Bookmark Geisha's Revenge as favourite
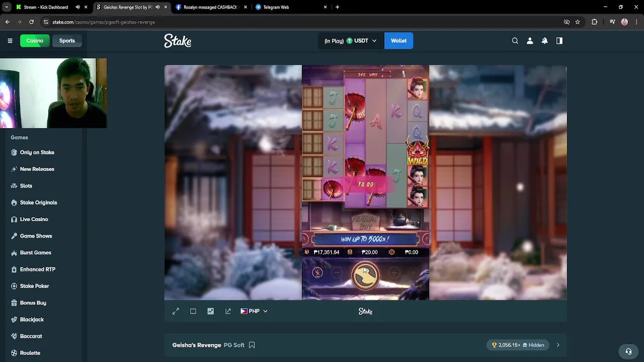 point(252,345)
